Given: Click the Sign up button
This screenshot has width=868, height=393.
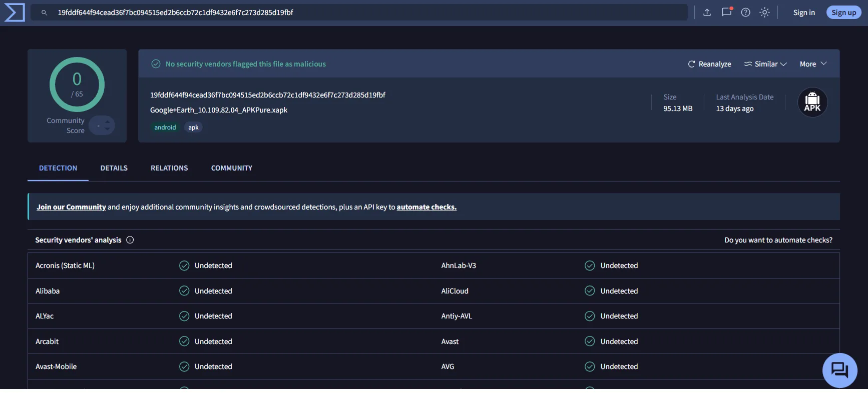Looking at the screenshot, I should [x=843, y=12].
